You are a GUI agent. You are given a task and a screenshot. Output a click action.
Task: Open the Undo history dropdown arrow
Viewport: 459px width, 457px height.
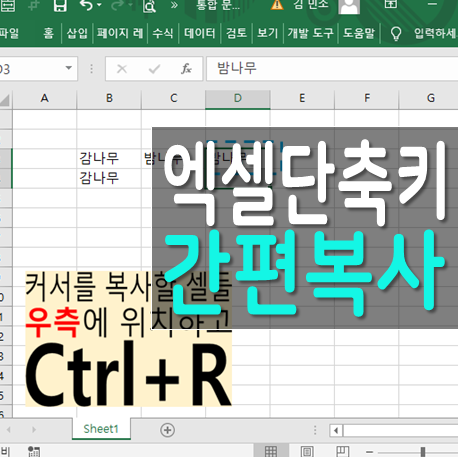(x=99, y=5)
